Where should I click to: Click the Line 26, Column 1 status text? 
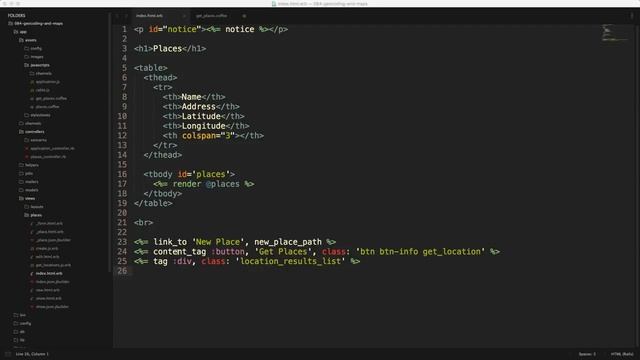tap(32, 354)
